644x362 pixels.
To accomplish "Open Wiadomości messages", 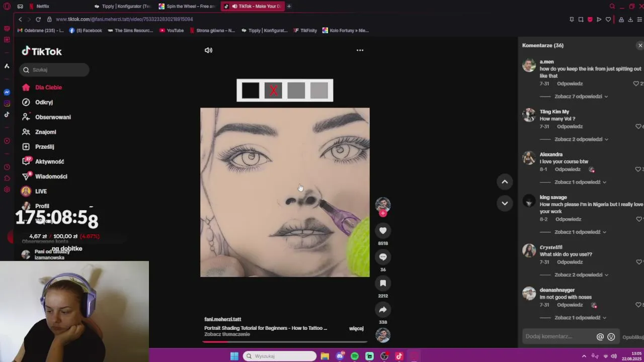I will click(x=51, y=176).
